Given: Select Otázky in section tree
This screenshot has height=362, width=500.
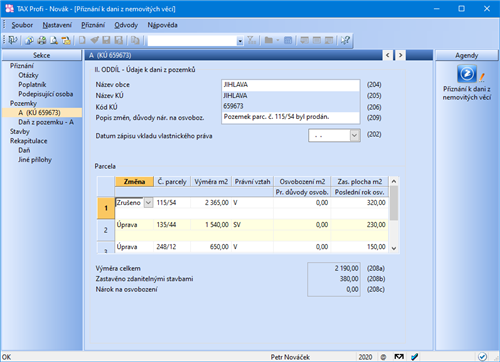Looking at the screenshot, I should (x=28, y=75).
